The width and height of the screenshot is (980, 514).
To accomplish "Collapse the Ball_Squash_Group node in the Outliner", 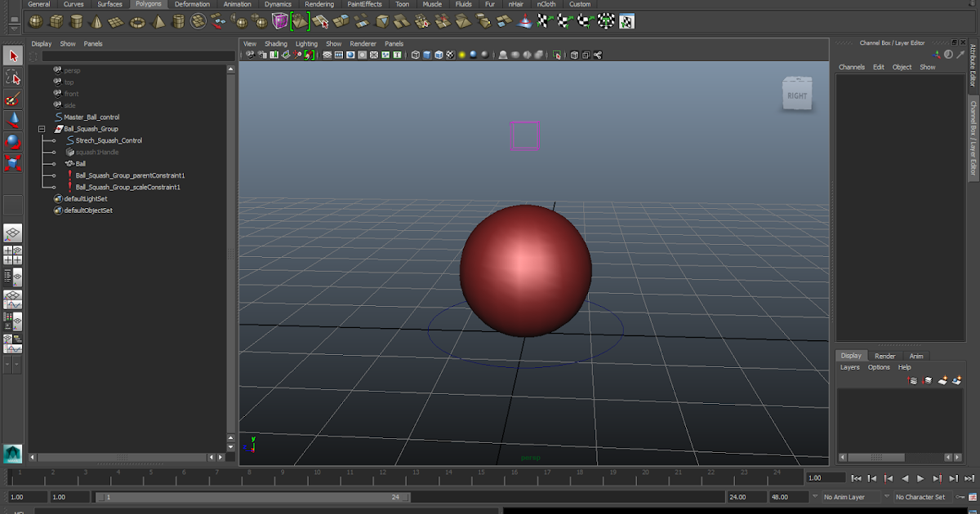I will tap(41, 128).
